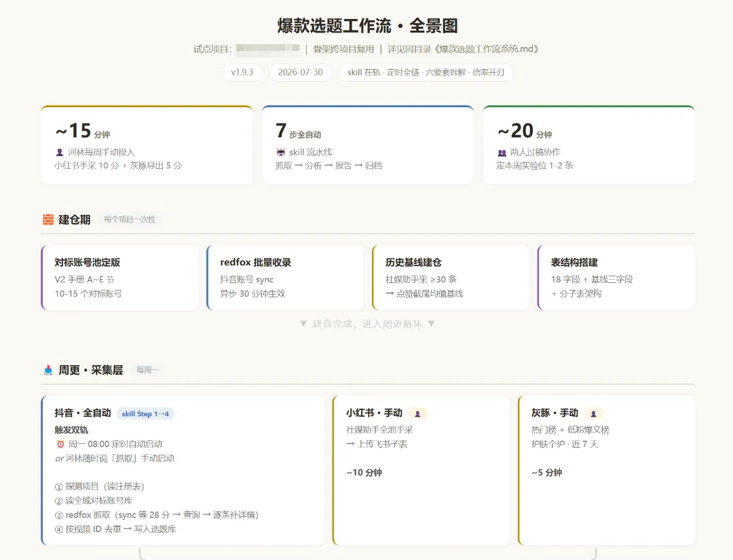Click the 触发双轨 subheading
The image size is (733, 560).
71,430
